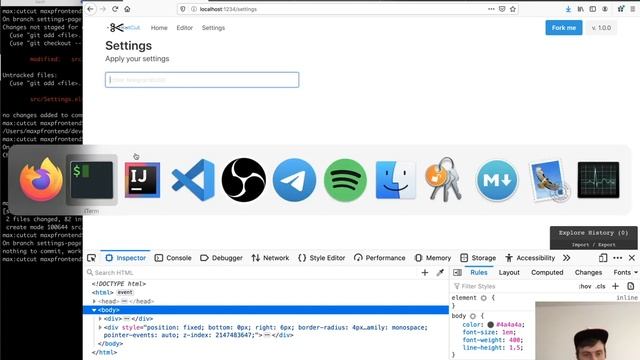Toggle the .cls class panel
This screenshot has height=360, width=640.
click(600, 286)
